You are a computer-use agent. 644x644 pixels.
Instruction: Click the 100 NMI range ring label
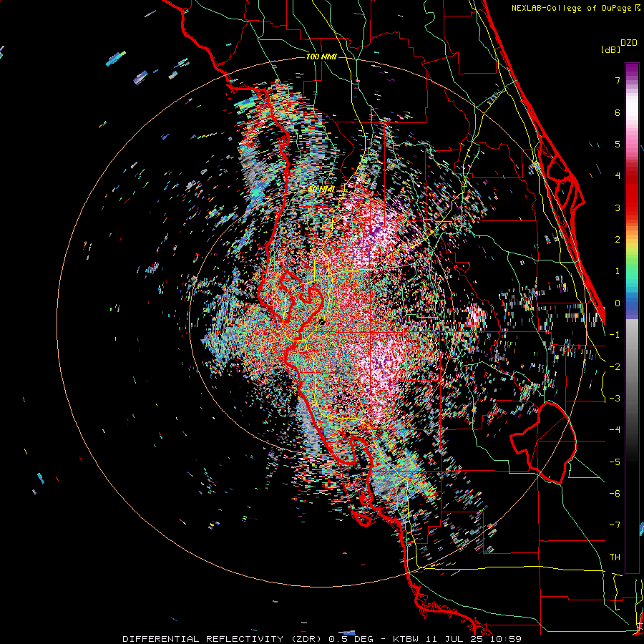321,57
